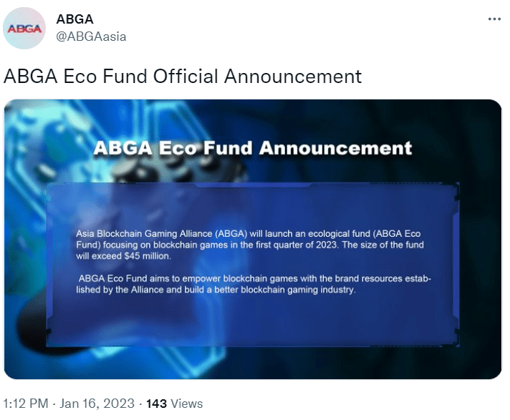510x420 pixels.
Task: View the 143 Views analytics
Action: pyautogui.click(x=174, y=404)
